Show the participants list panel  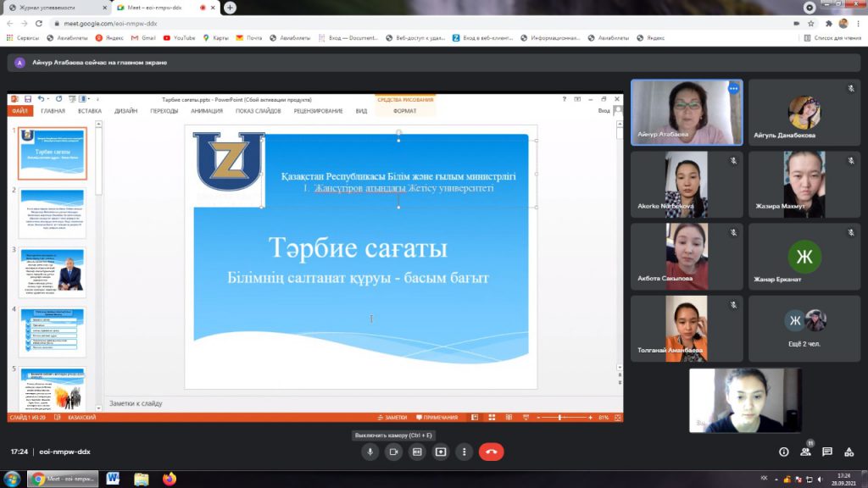point(806,452)
